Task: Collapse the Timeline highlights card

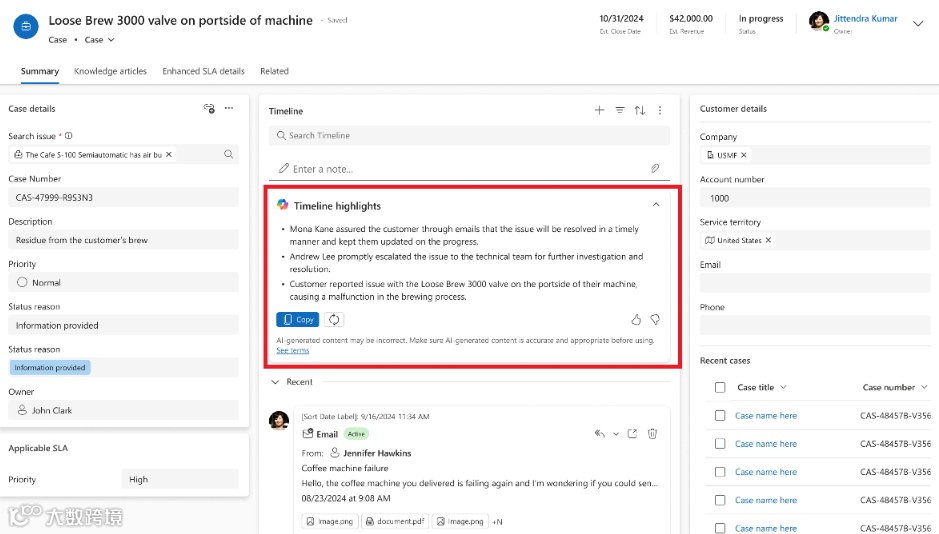Action: coord(656,205)
